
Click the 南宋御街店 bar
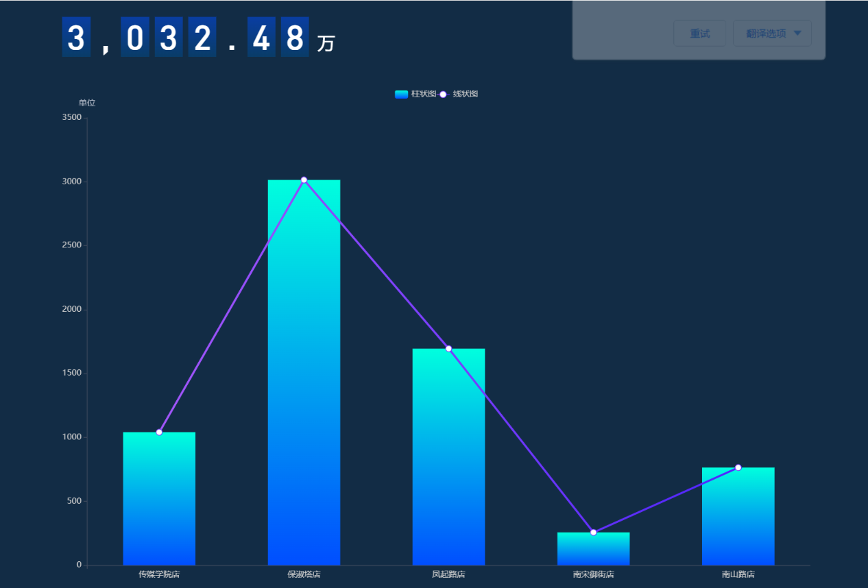click(593, 549)
